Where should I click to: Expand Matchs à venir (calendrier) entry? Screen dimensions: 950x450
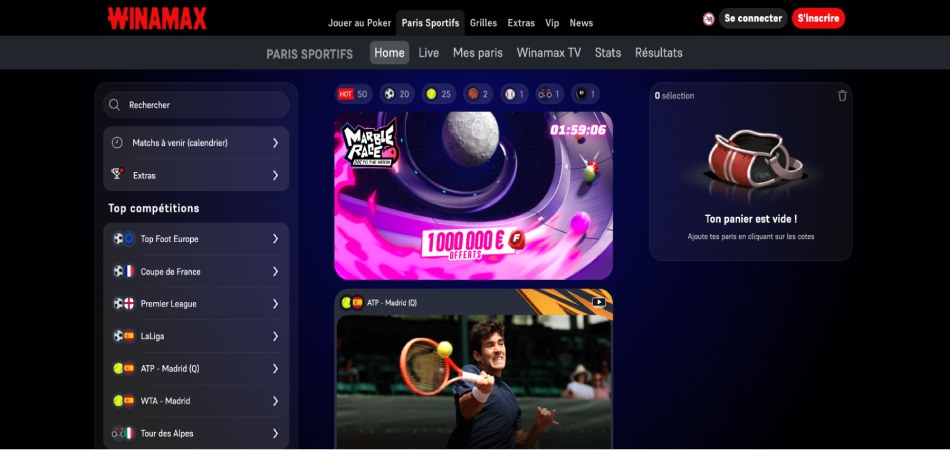point(196,143)
